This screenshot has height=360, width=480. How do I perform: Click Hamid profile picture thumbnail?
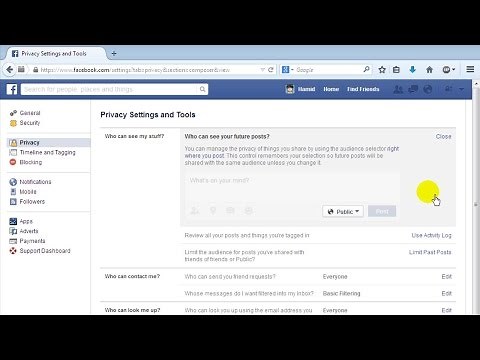click(290, 89)
